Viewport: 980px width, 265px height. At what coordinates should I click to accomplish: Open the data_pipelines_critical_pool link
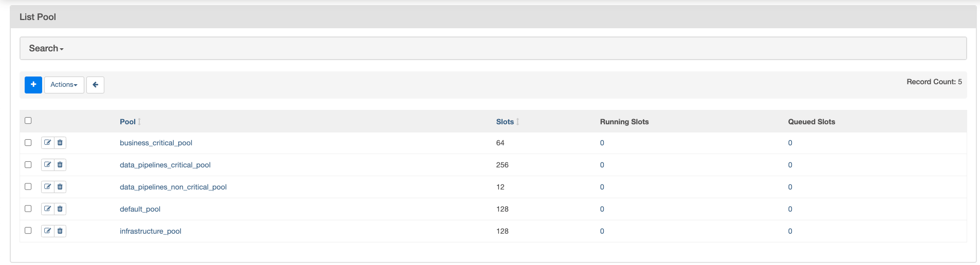click(x=165, y=165)
